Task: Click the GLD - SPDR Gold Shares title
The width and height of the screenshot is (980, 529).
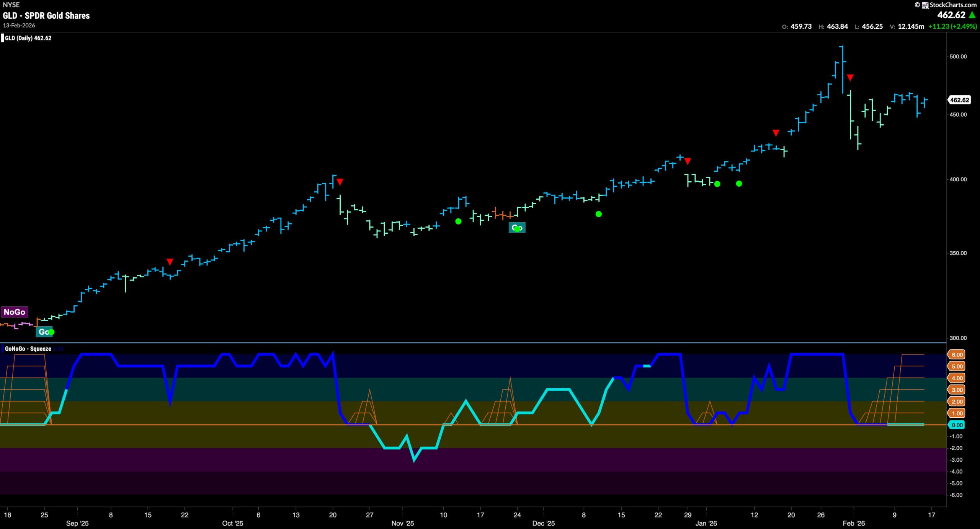Action: click(x=46, y=16)
